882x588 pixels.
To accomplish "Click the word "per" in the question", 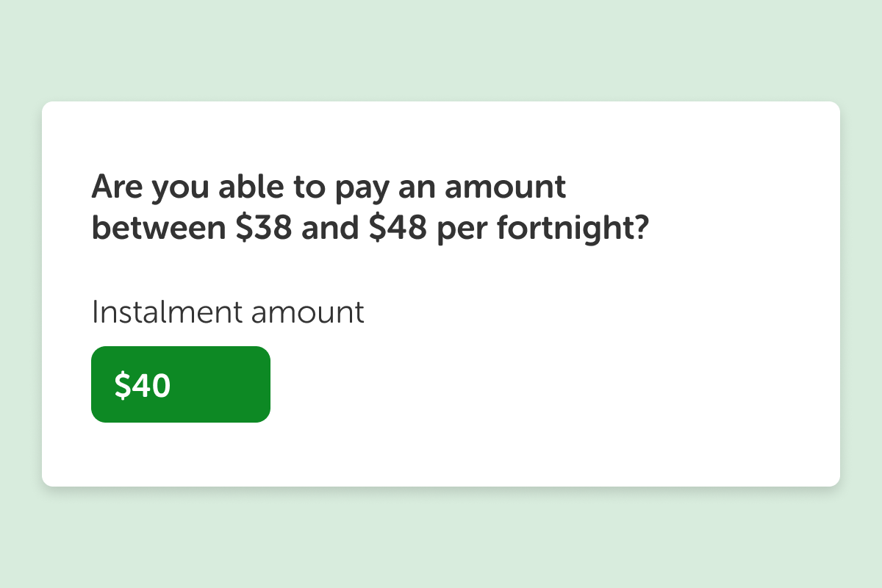I will point(463,230).
